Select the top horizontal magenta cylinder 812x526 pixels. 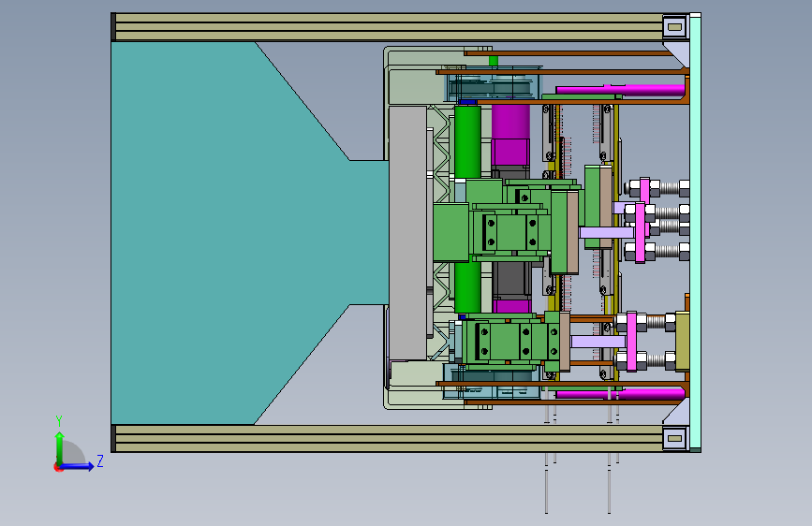(620, 90)
